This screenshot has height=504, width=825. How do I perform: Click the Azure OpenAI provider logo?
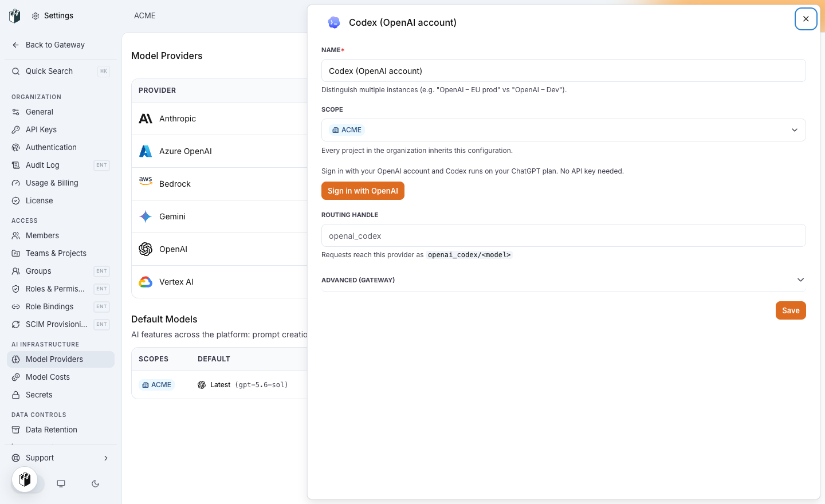[x=146, y=151]
